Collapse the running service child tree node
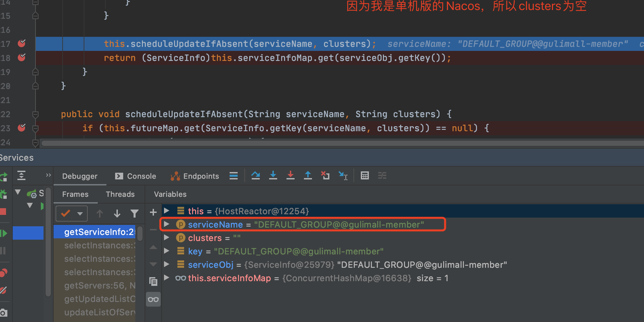 click(30, 206)
